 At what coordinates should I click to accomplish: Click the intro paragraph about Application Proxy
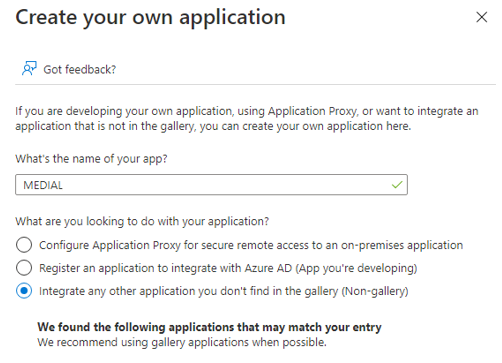247,118
